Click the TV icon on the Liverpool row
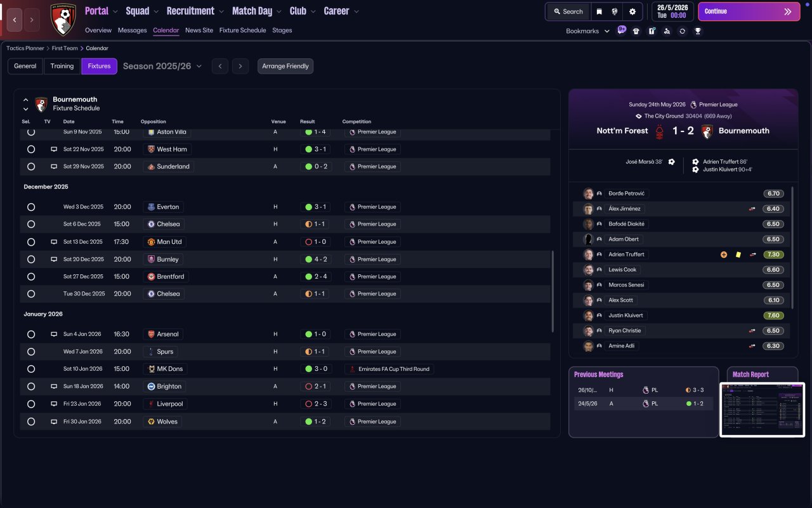Image resolution: width=812 pixels, height=508 pixels. 54,404
